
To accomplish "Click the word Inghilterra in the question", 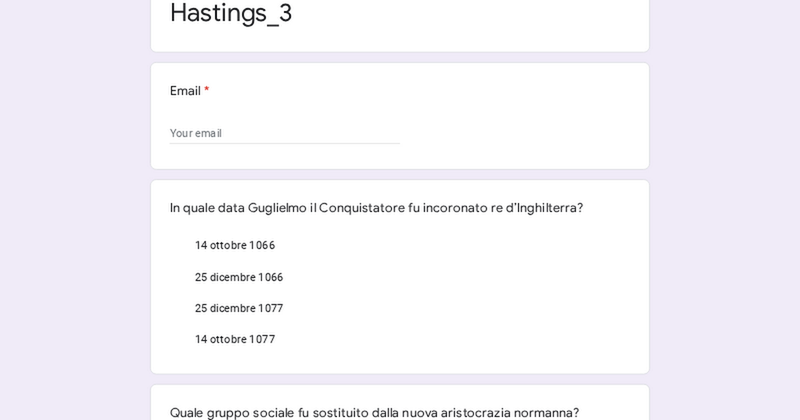I will [x=549, y=208].
